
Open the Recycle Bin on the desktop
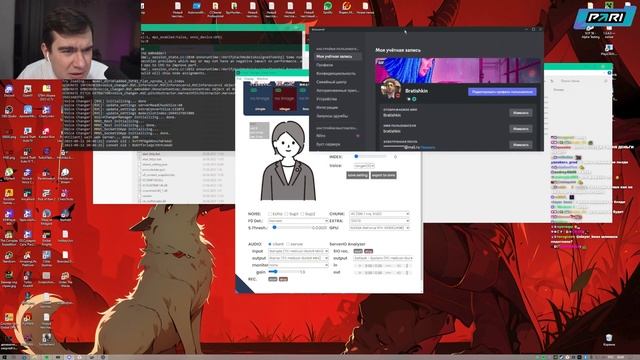(609, 340)
